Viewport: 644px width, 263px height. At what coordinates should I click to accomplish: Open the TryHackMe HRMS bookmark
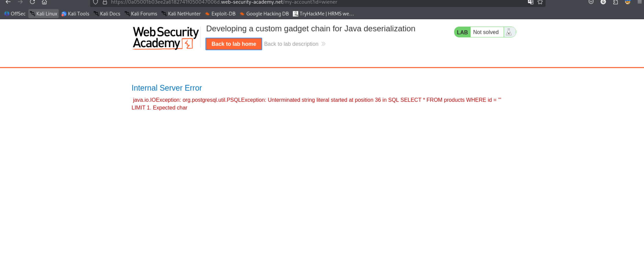(x=323, y=14)
